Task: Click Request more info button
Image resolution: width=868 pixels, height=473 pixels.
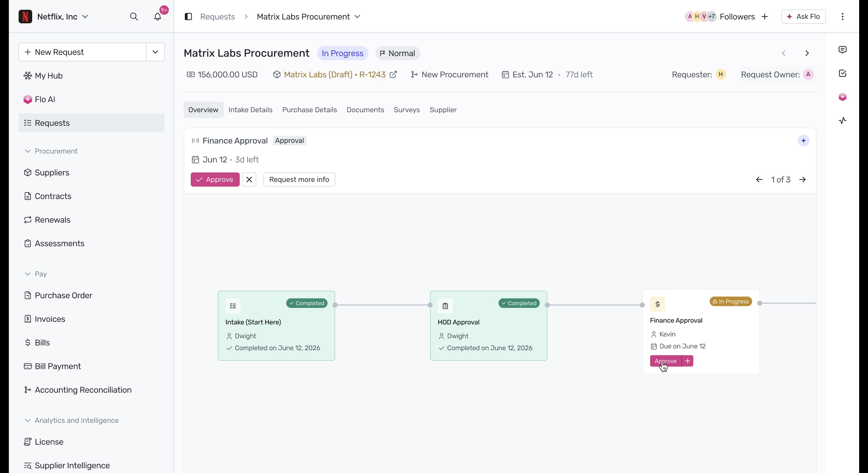Action: [x=299, y=180]
